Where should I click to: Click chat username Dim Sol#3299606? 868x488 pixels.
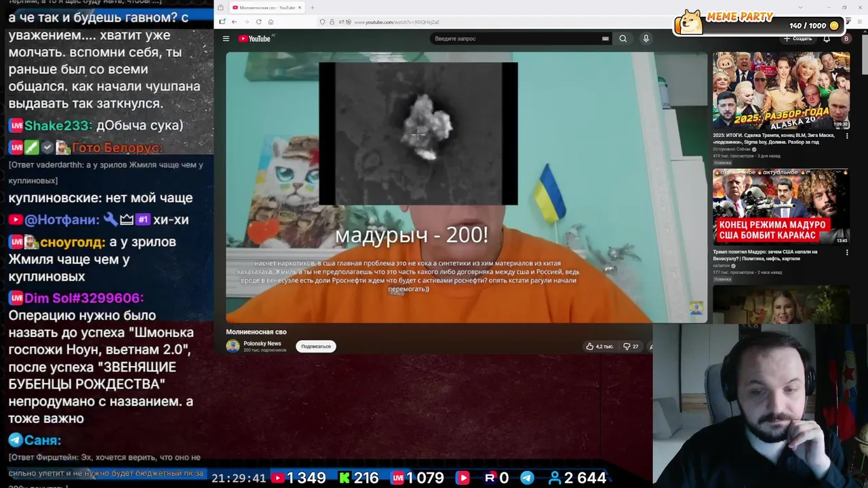(84, 298)
